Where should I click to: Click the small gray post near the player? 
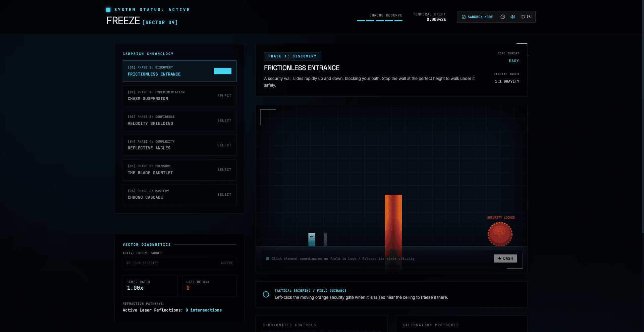click(325, 239)
